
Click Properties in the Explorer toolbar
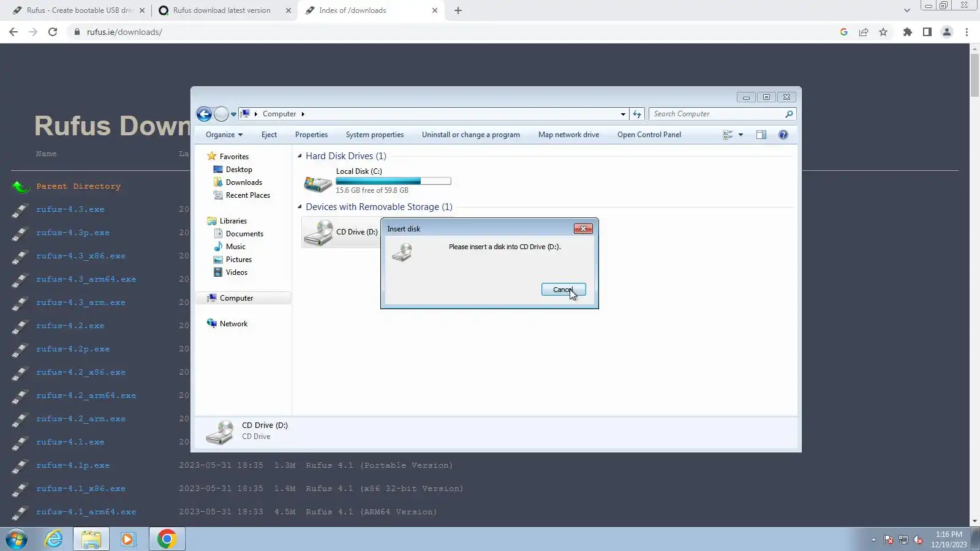tap(311, 135)
